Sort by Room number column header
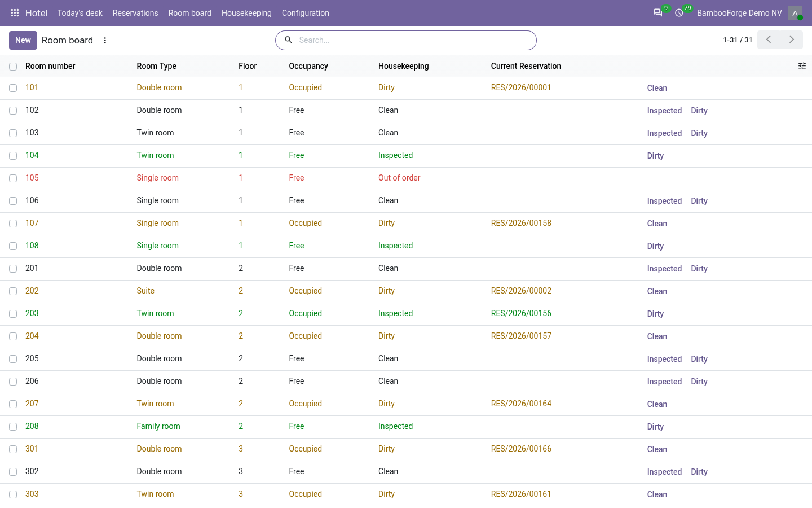This screenshot has width=812, height=508. click(x=50, y=66)
